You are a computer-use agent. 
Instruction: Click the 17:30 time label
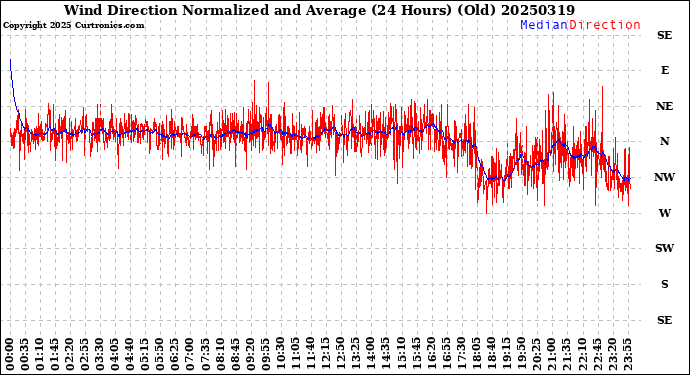coord(461,354)
